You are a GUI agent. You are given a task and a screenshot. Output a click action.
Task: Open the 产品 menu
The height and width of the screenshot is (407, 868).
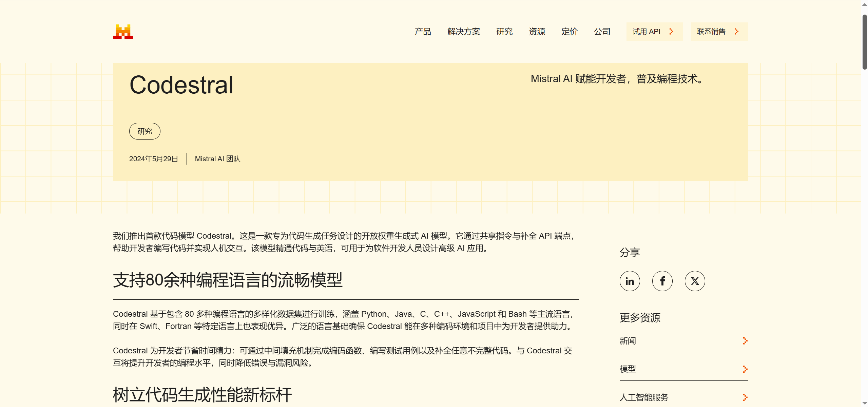click(423, 32)
